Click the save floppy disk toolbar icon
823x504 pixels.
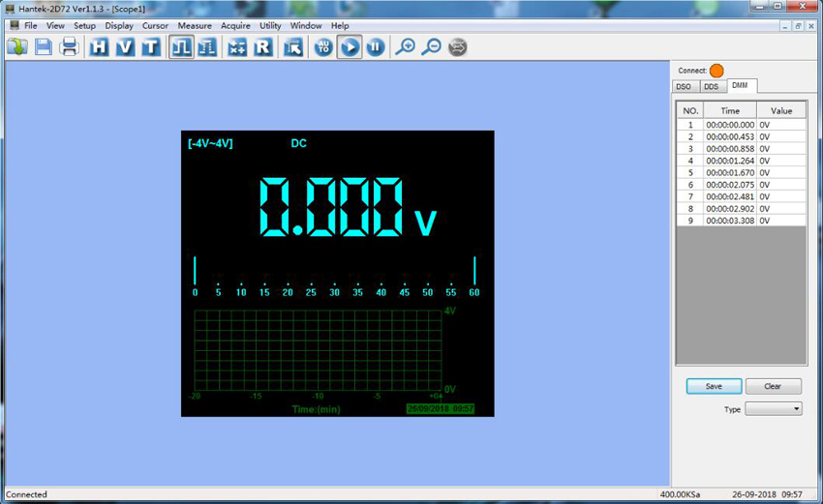[43, 47]
